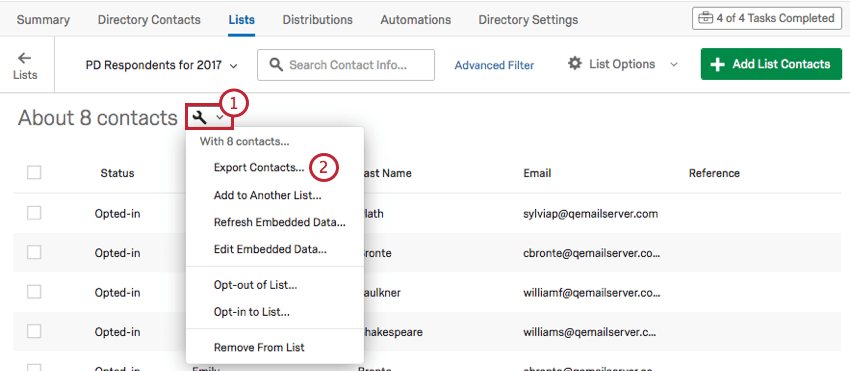The image size is (850, 371).
Task: Switch to the Summary tab
Action: pos(43,20)
